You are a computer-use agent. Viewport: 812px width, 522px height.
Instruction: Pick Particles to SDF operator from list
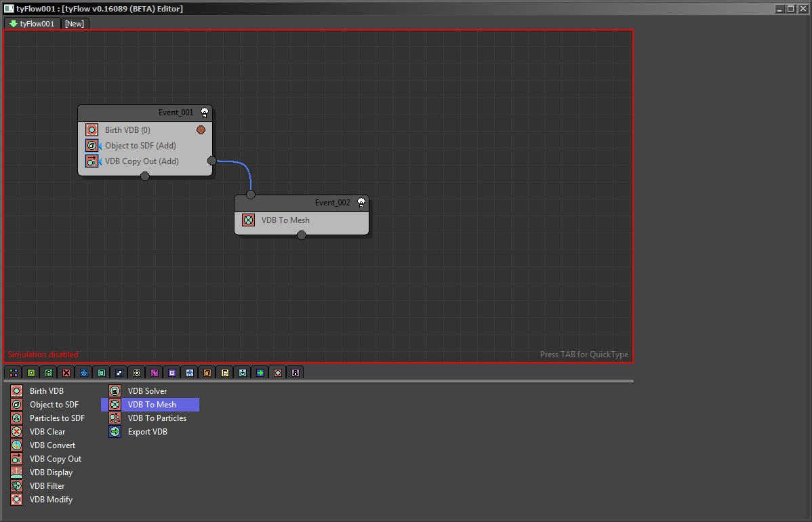[x=57, y=418]
